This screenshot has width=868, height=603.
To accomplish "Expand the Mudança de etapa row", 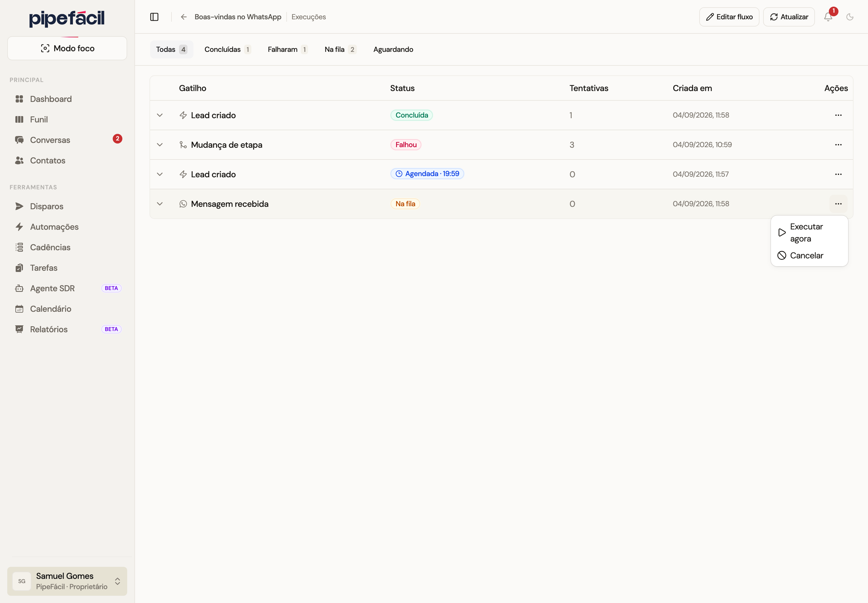I will (x=160, y=145).
